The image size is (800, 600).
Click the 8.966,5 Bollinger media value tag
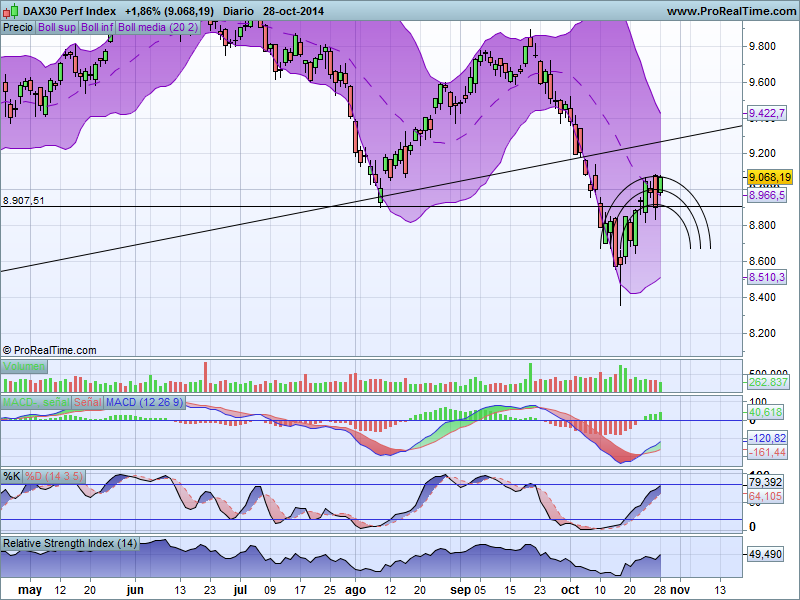[x=766, y=195]
